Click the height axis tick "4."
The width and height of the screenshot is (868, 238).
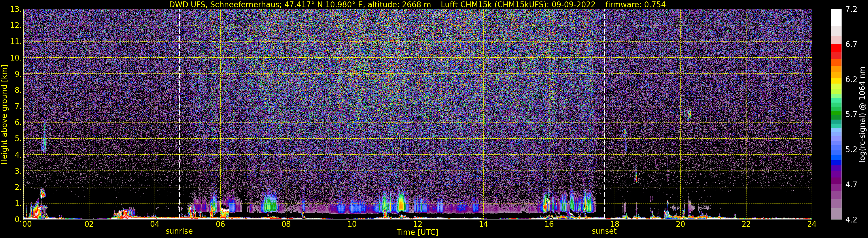click(x=18, y=155)
